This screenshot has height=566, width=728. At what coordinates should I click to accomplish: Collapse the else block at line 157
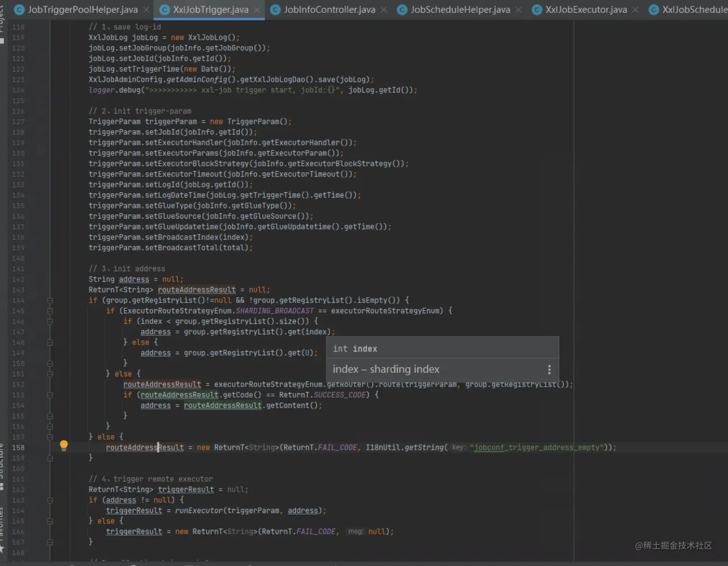coord(50,437)
